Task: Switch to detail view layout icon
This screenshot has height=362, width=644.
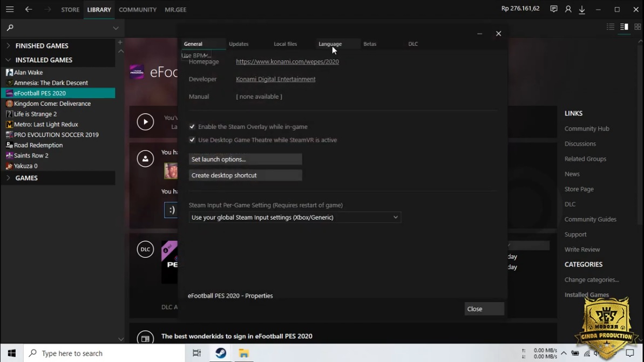Action: (624, 26)
